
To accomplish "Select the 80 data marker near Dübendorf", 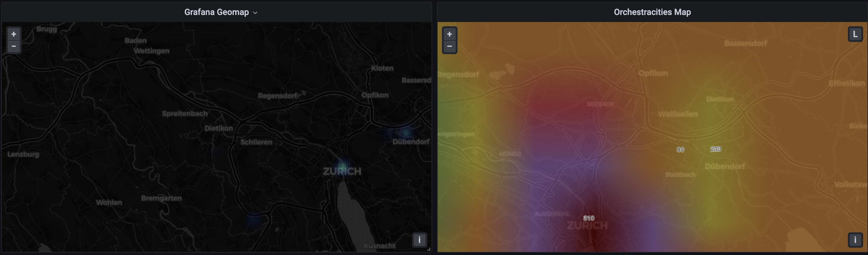I will [x=680, y=149].
